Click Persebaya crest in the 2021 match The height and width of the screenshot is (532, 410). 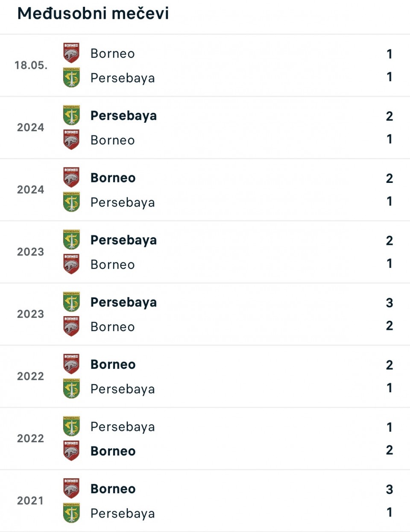click(71, 513)
